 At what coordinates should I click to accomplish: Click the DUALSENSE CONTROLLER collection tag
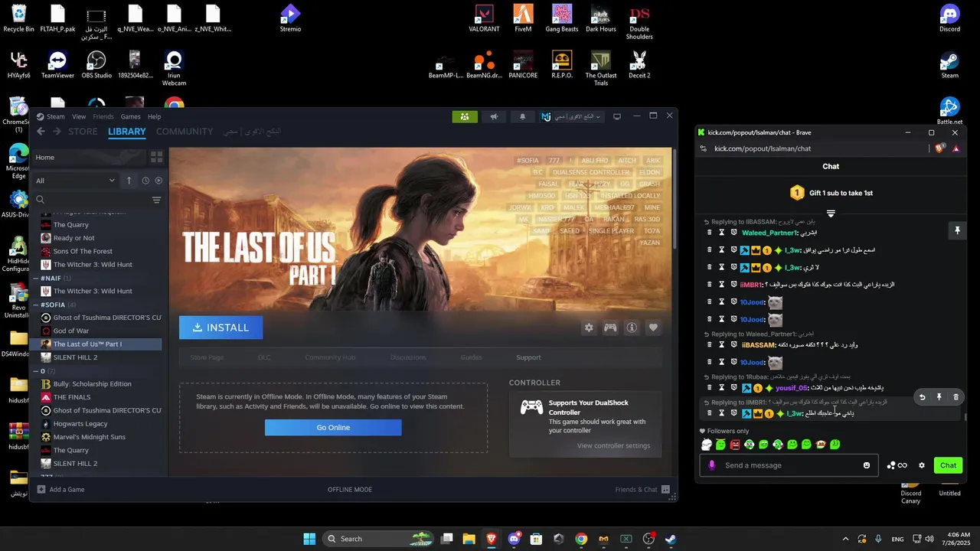tap(591, 172)
